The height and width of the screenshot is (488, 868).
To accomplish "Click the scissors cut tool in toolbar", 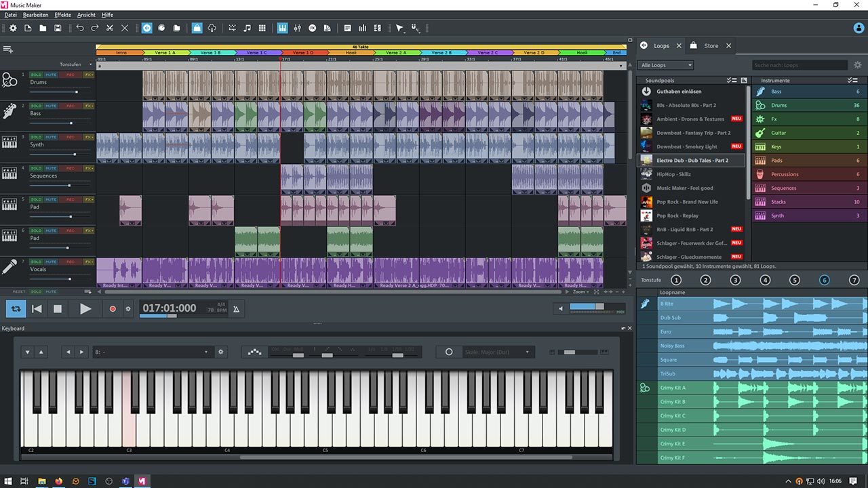I will pos(110,28).
